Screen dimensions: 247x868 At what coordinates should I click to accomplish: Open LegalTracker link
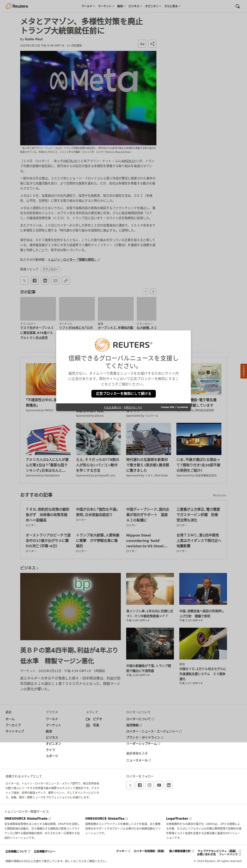coord(179,818)
